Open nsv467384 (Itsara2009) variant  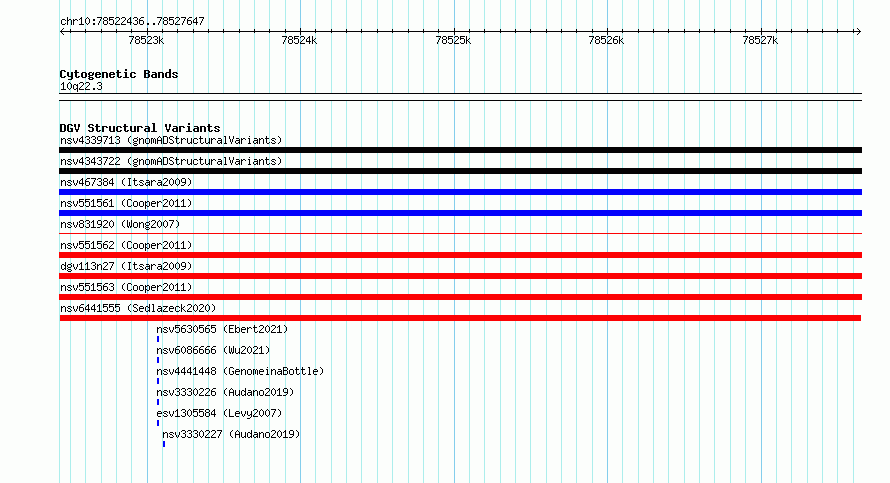click(126, 182)
